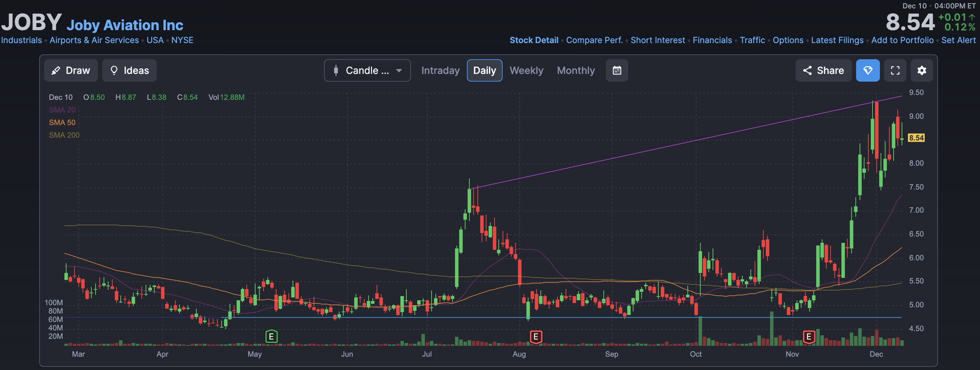Click the May earnings E marker
Image resolution: width=980 pixels, height=370 pixels.
271,336
